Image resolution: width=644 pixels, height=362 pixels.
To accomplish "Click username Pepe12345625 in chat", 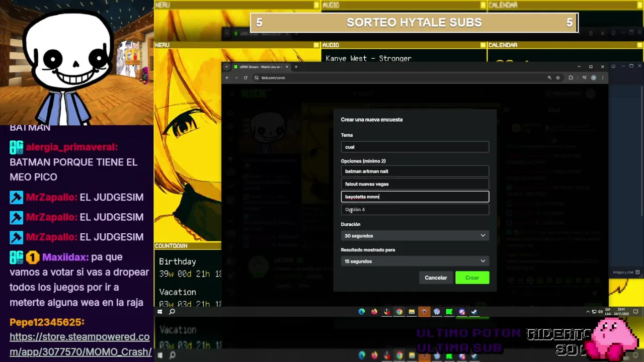I will click(47, 322).
